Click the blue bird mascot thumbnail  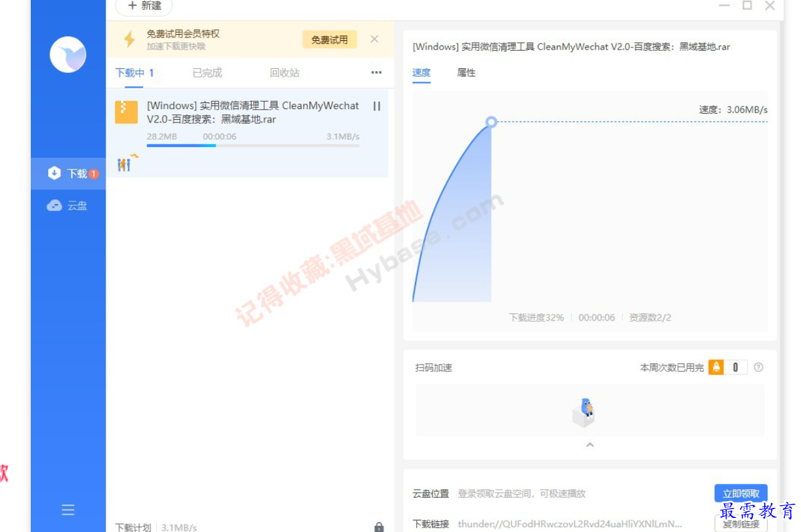tap(584, 412)
